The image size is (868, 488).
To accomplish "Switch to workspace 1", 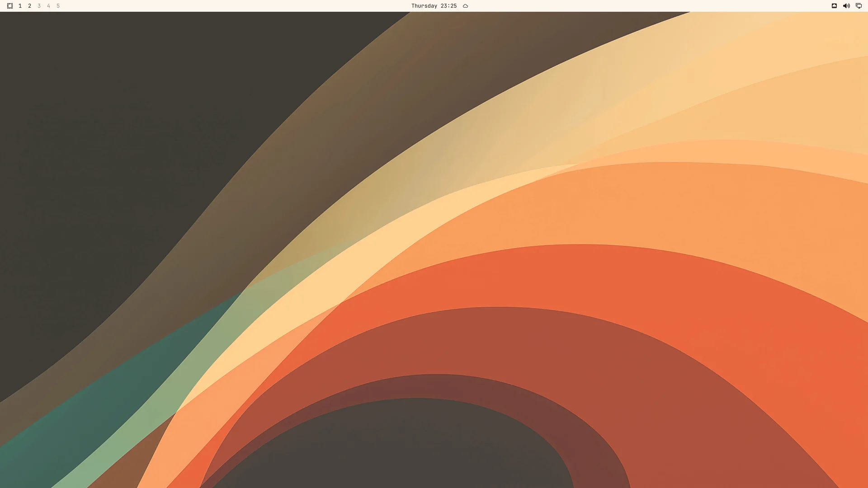I will [x=20, y=6].
